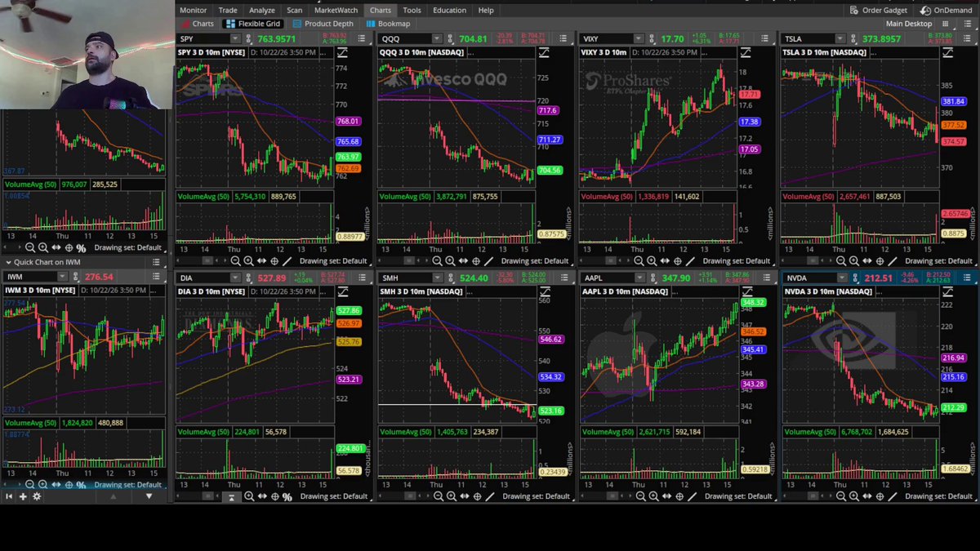This screenshot has width=980, height=551.
Task: Click the collapse-to-start icon in bottom-left sidebar
Action: pos(9,496)
